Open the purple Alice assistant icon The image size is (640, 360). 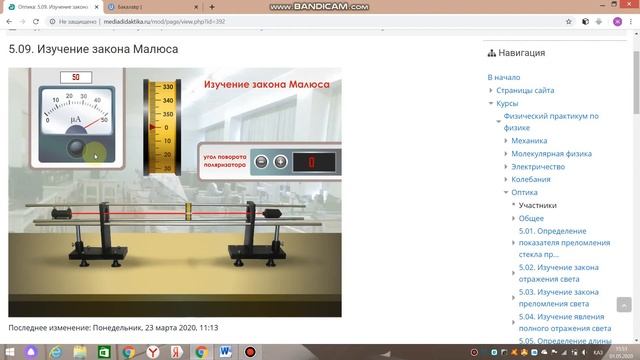(31, 352)
